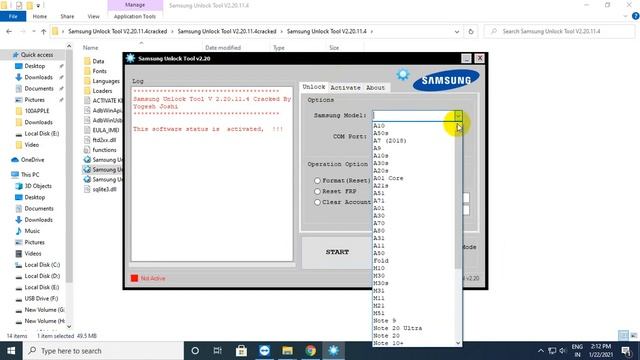Image resolution: width=640 pixels, height=360 pixels.
Task: Click Explorer Back navigation arrow
Action: [9, 31]
